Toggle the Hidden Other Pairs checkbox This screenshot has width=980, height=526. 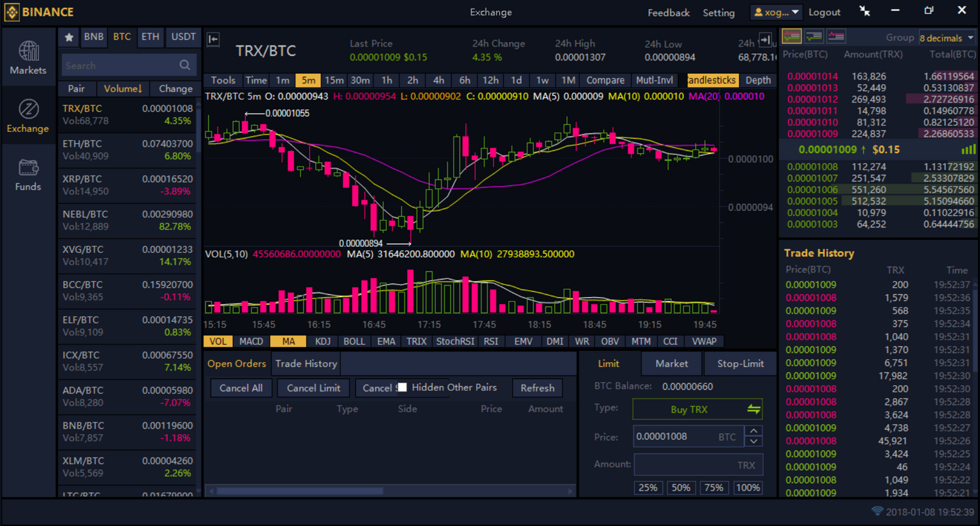coord(402,387)
